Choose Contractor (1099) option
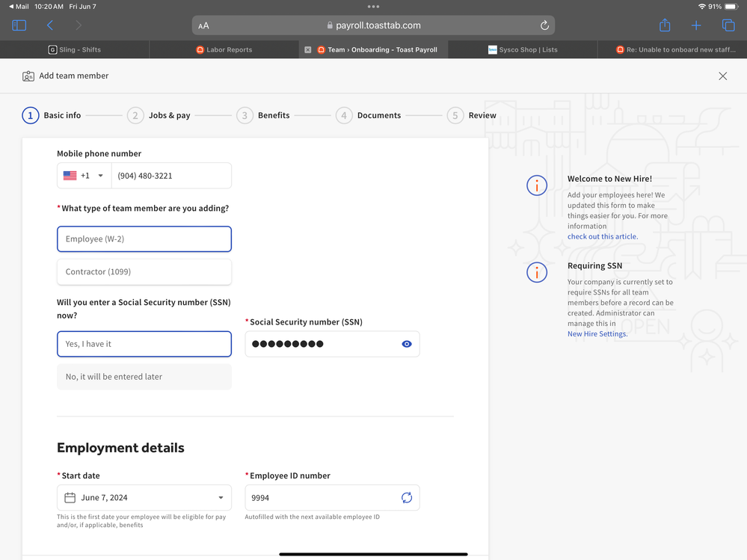This screenshot has width=747, height=560. point(144,272)
